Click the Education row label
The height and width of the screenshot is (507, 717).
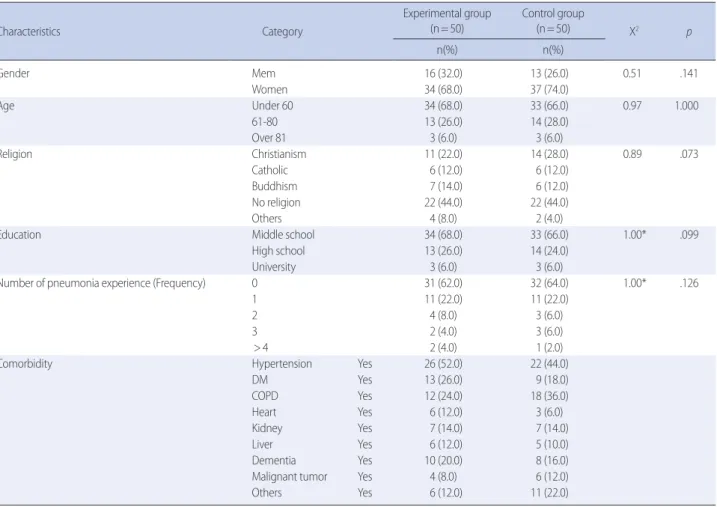coord(20,235)
